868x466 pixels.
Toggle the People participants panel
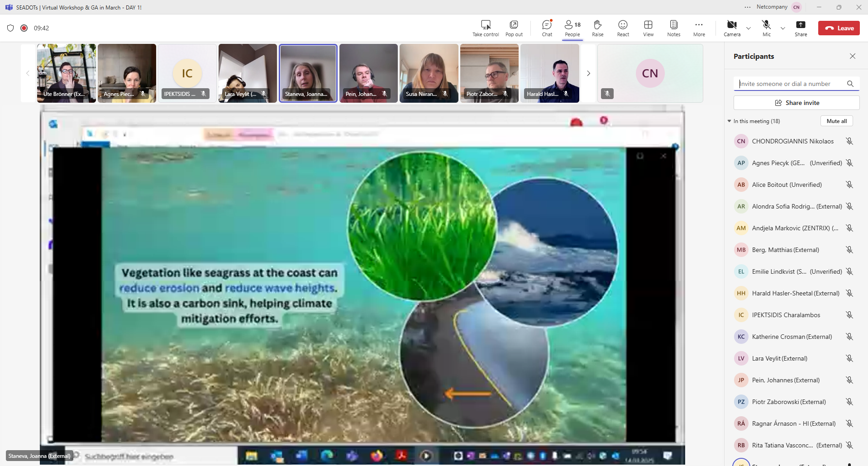tap(572, 28)
